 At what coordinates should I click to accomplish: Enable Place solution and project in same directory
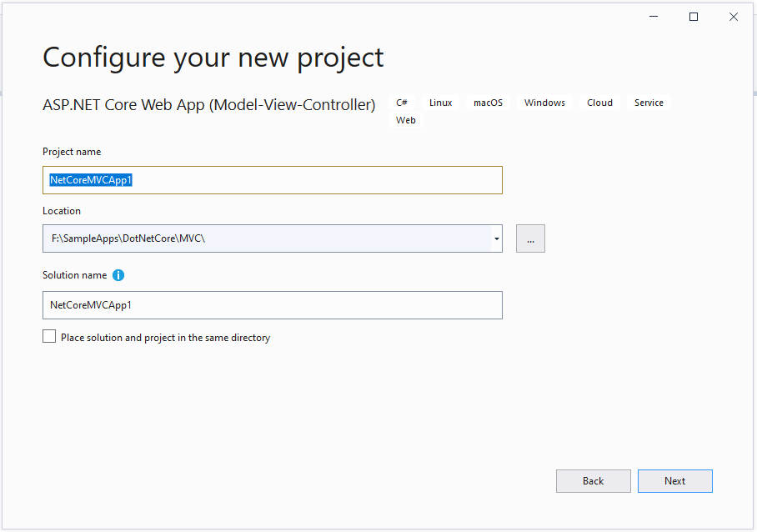[x=49, y=337]
